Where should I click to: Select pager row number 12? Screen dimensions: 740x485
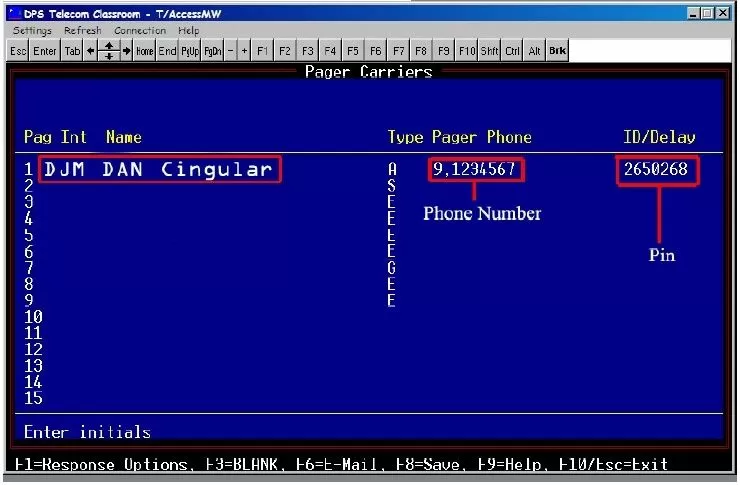33,349
